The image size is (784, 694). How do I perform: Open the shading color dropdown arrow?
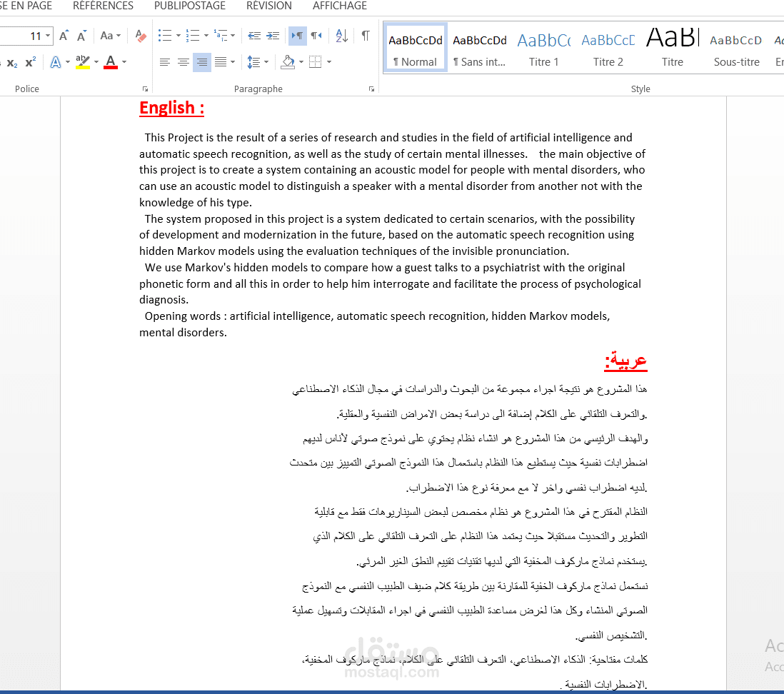[x=301, y=62]
